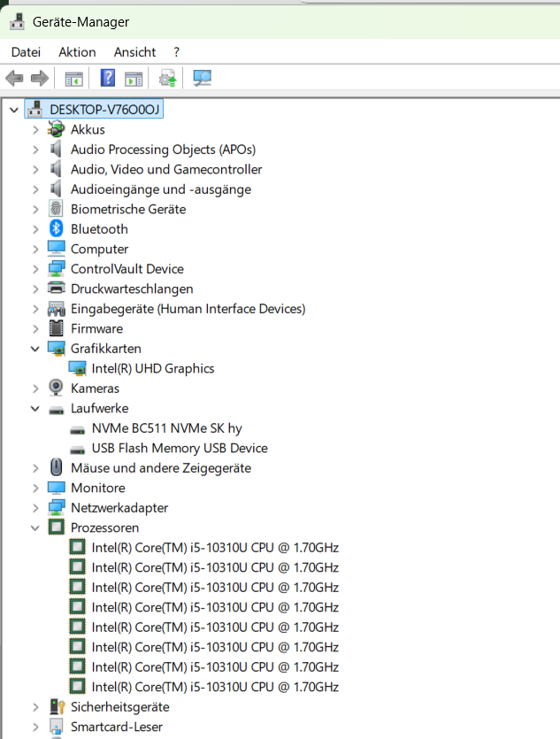This screenshot has height=739, width=560.
Task: Select the Computer category label
Action: (x=99, y=249)
